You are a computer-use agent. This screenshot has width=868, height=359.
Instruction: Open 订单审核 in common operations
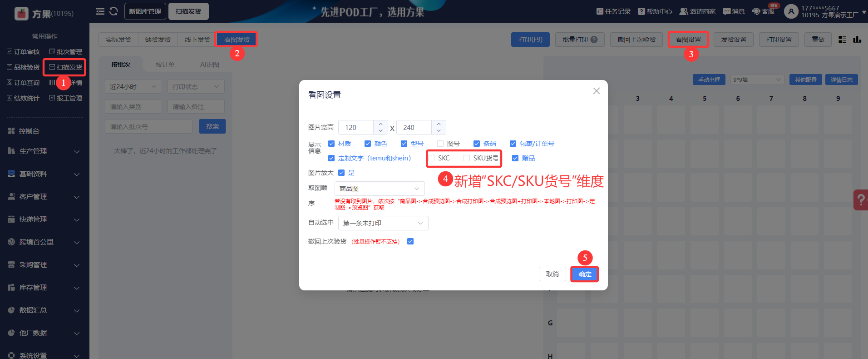click(23, 52)
